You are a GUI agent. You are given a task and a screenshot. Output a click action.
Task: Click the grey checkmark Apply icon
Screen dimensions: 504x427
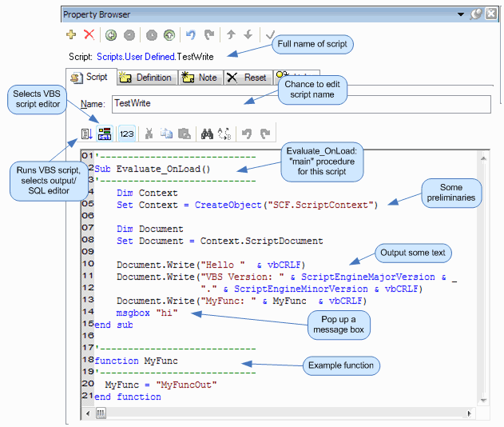270,34
